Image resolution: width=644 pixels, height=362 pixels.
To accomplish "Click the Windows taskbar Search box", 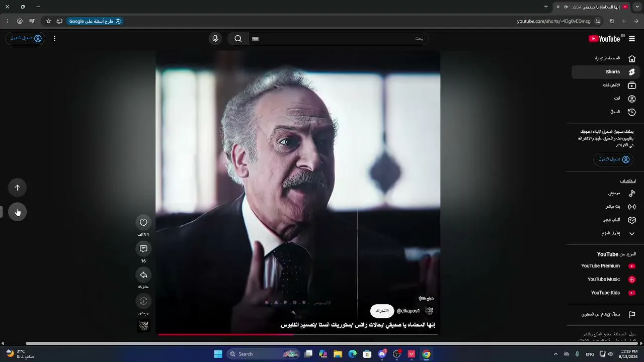I will [x=264, y=354].
